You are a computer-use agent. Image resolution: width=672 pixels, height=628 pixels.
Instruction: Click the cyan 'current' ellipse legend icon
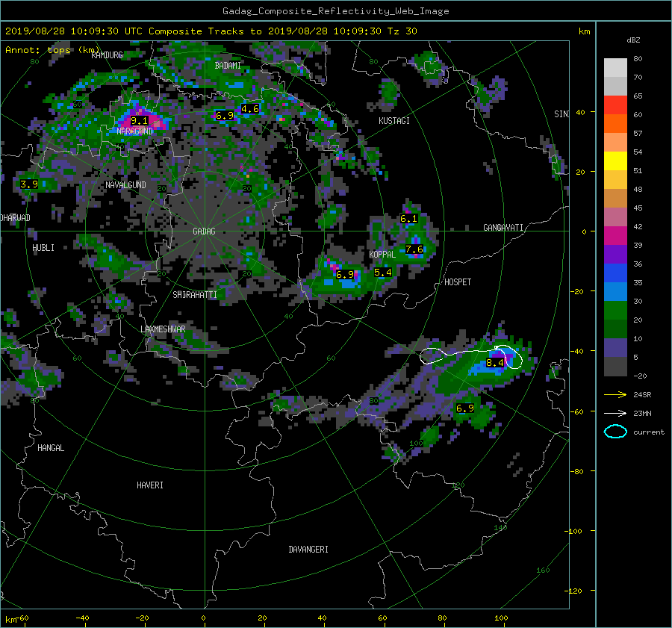tap(615, 432)
